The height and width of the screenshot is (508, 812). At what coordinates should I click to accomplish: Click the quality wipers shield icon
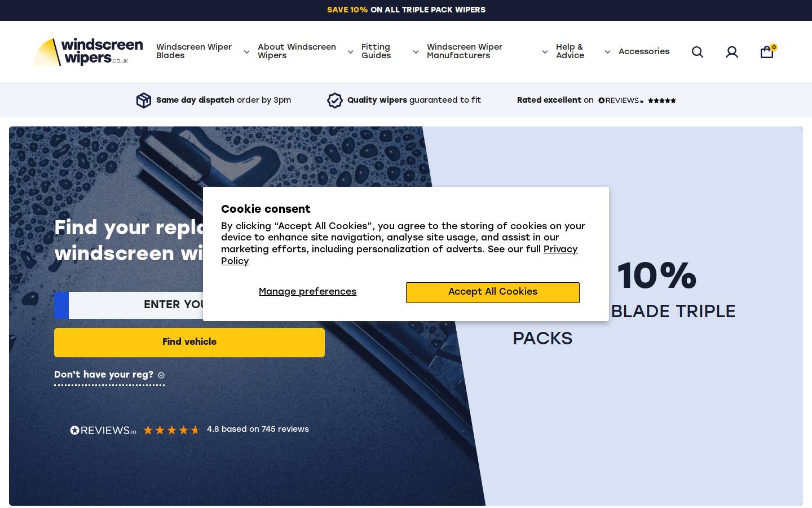coord(335,100)
